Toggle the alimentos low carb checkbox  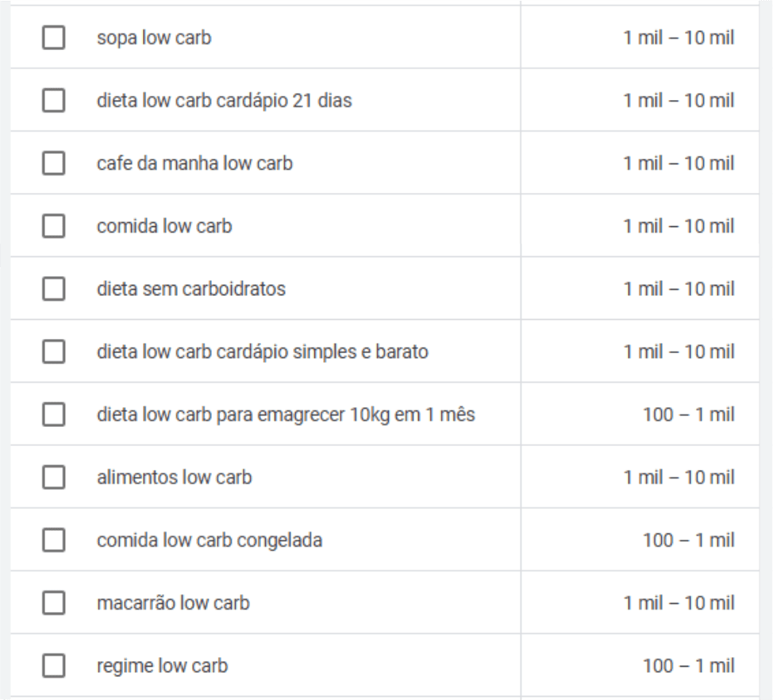53,477
